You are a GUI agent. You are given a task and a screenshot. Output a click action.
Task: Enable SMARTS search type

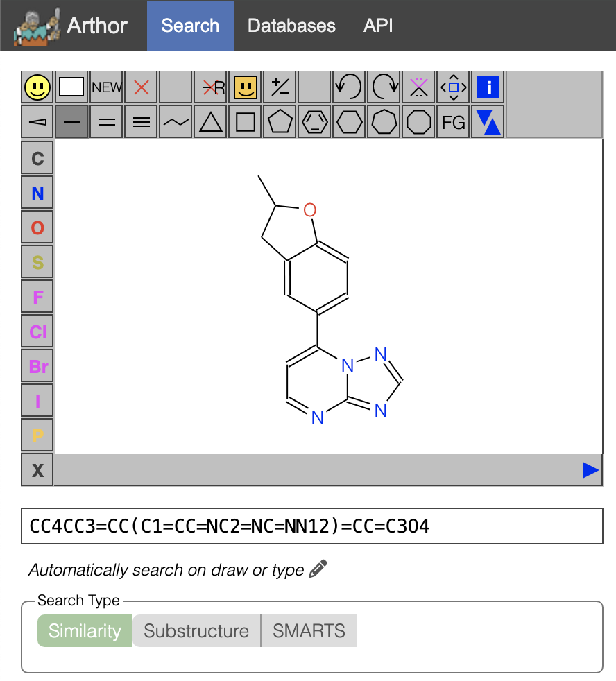click(309, 630)
